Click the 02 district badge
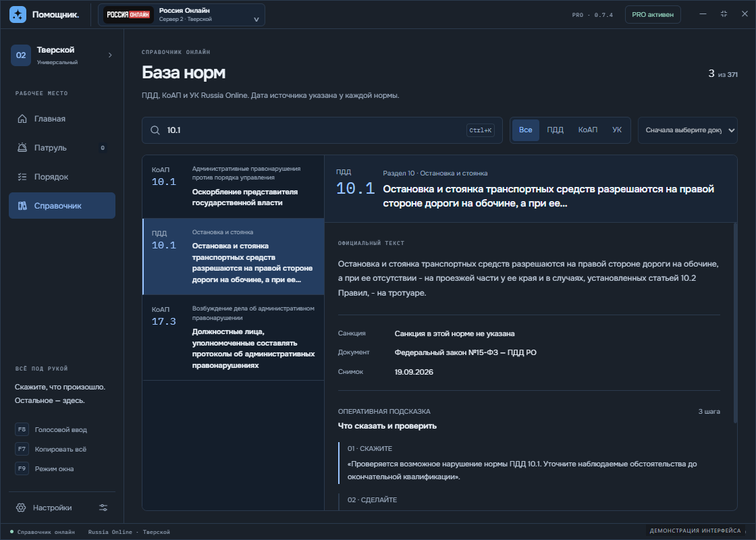The width and height of the screenshot is (756, 540). (21, 55)
